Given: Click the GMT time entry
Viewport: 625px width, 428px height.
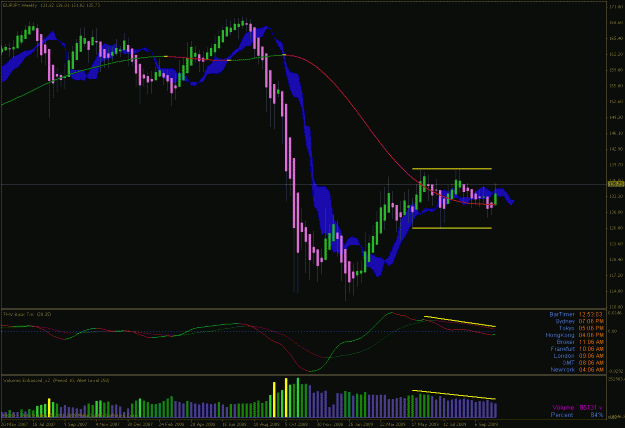Looking at the screenshot, I should (x=583, y=363).
